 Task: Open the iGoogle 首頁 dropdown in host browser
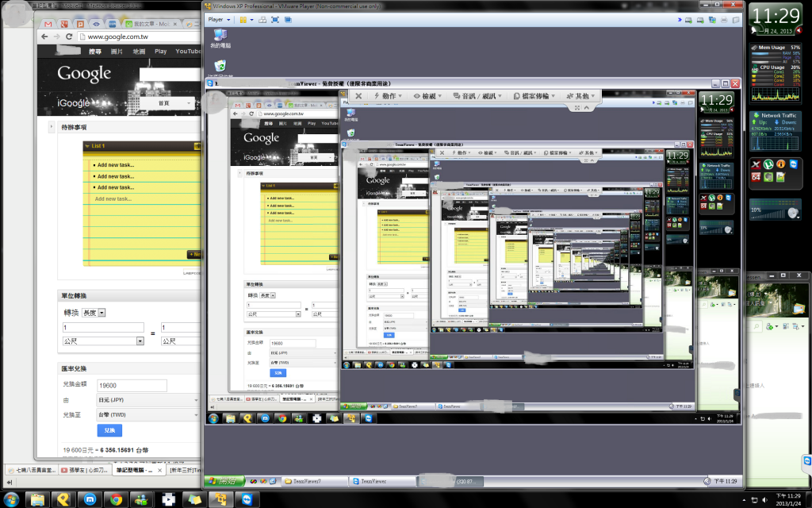coord(168,103)
